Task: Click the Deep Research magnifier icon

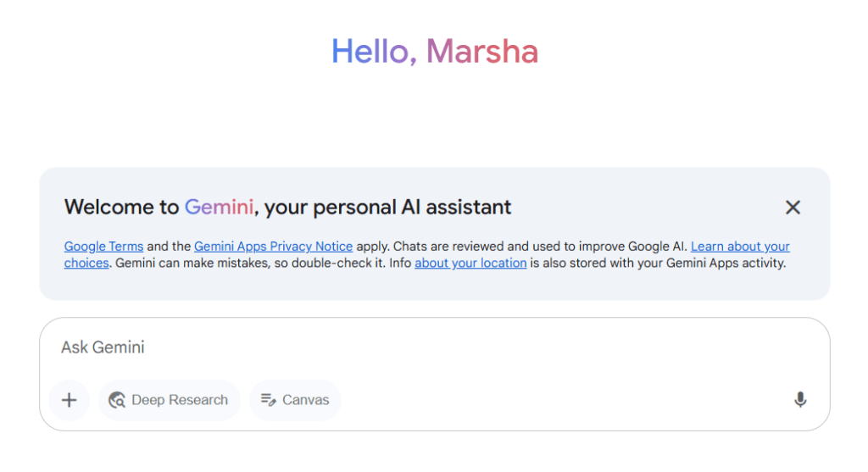Action: pos(117,400)
